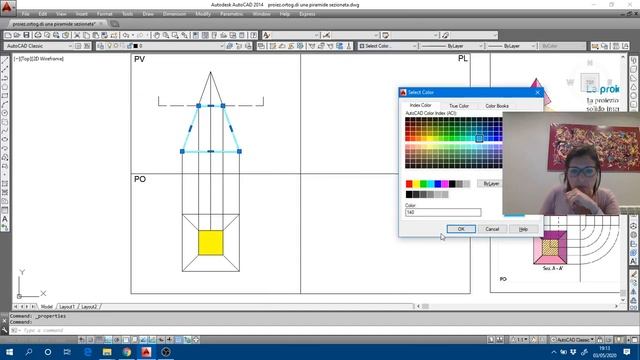This screenshot has height=360, width=640.
Task: Click the Open file icon
Action: (17, 36)
